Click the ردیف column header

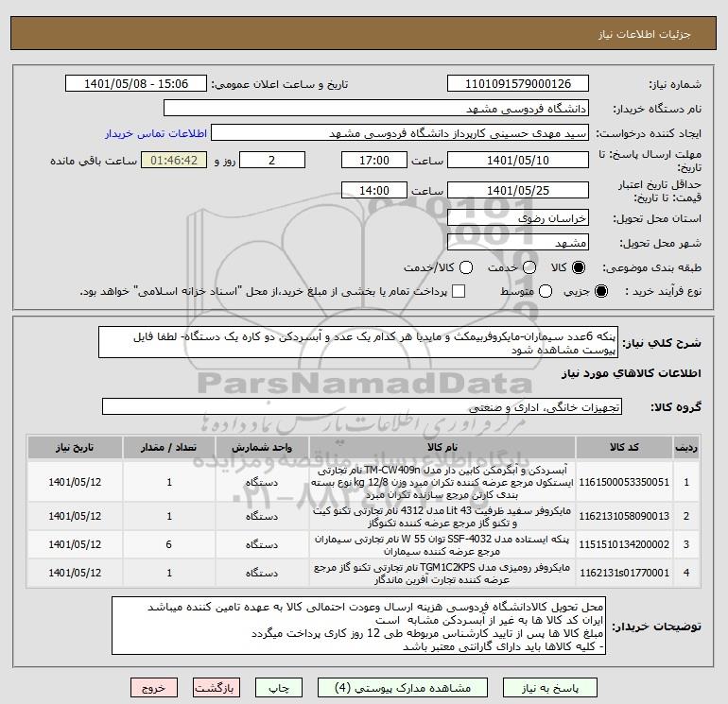click(x=686, y=448)
